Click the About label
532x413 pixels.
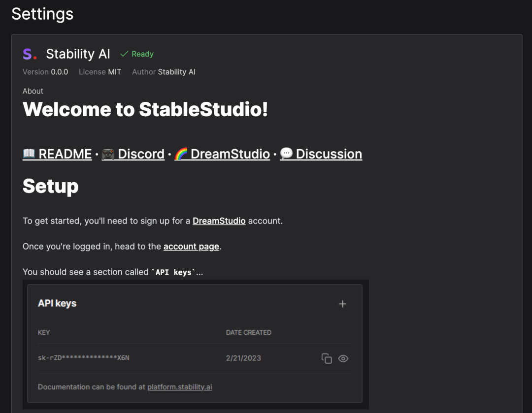(x=33, y=91)
